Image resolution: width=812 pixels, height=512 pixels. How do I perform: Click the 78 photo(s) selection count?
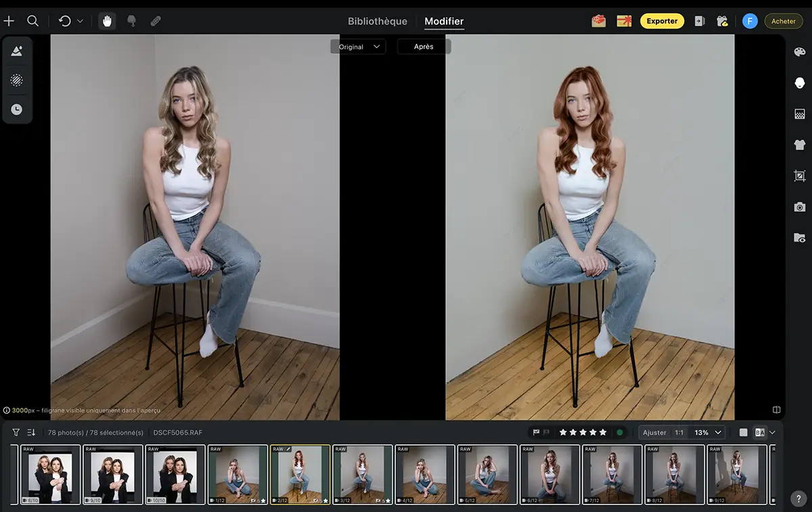[95, 433]
